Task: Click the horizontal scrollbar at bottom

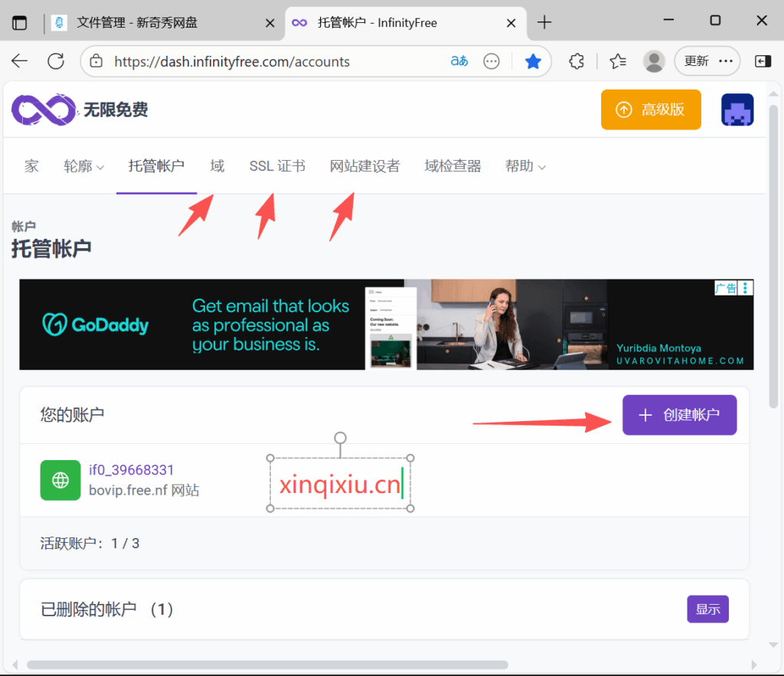Action: [x=268, y=665]
